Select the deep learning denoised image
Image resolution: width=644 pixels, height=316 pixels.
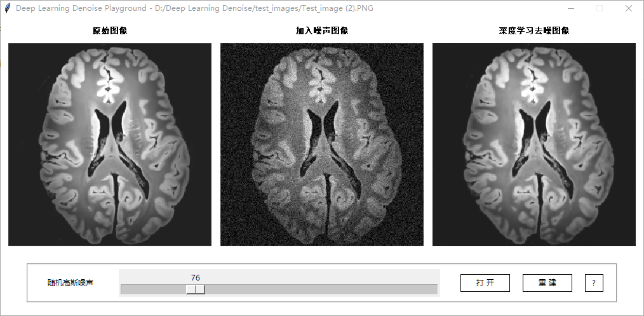(x=534, y=145)
